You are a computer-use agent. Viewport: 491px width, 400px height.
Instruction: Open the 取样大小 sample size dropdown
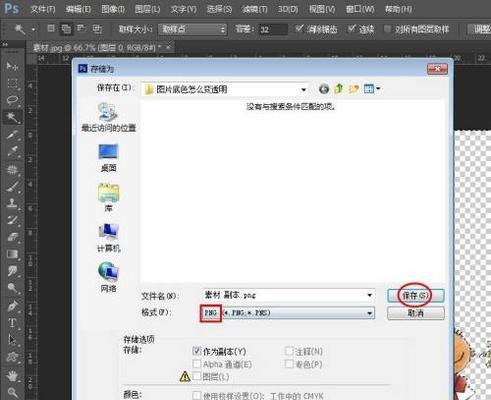click(192, 29)
